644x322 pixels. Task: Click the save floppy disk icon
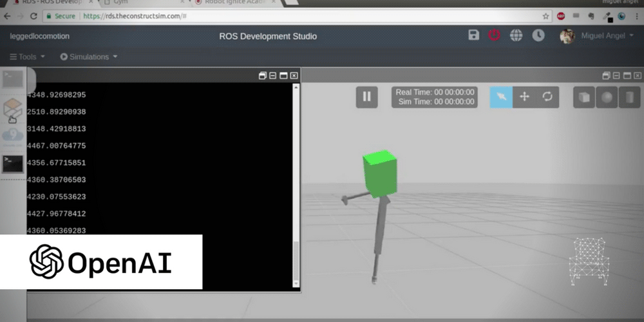pyautogui.click(x=473, y=35)
